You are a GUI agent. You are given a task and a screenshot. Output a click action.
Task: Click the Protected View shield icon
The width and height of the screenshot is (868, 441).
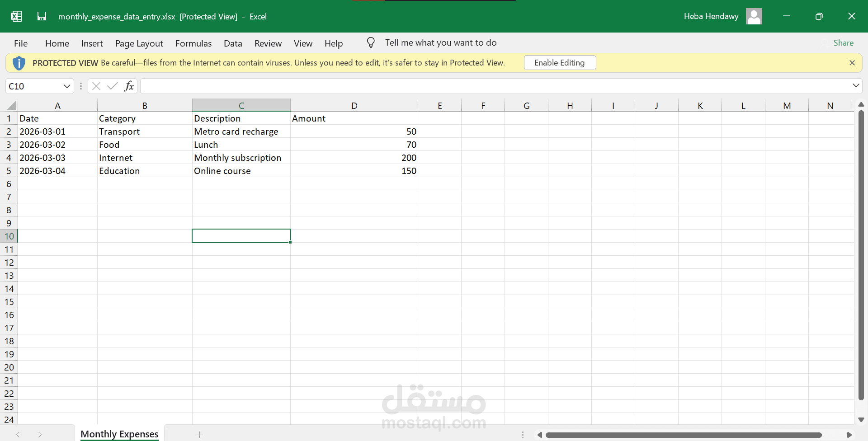pyautogui.click(x=19, y=63)
